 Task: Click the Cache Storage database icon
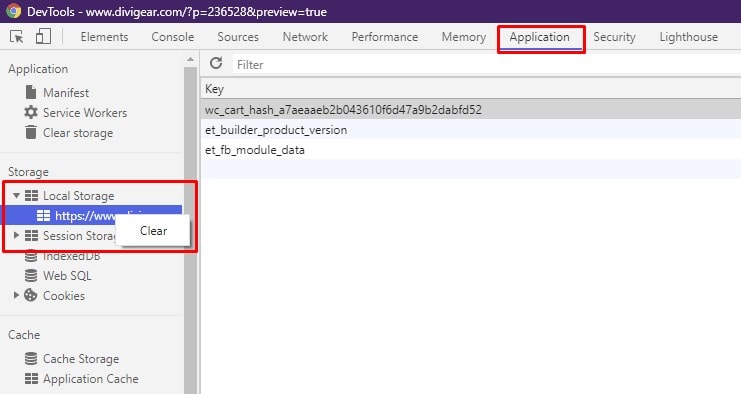[x=31, y=359]
